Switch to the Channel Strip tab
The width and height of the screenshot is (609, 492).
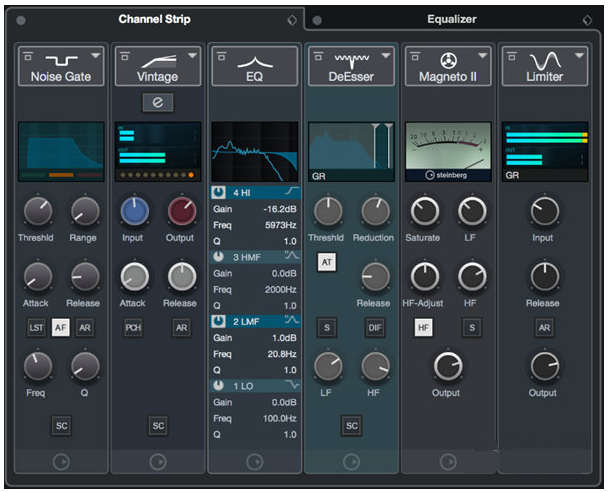pyautogui.click(x=154, y=19)
